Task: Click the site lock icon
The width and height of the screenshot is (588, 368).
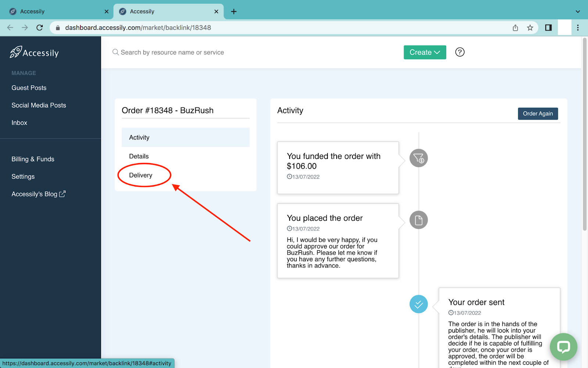Action: click(x=58, y=28)
